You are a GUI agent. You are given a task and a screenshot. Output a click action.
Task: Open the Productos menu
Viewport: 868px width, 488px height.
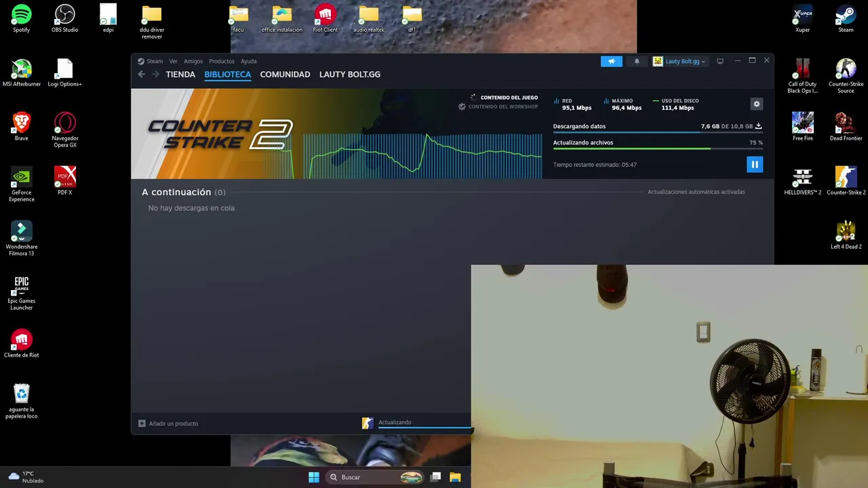[x=222, y=61]
